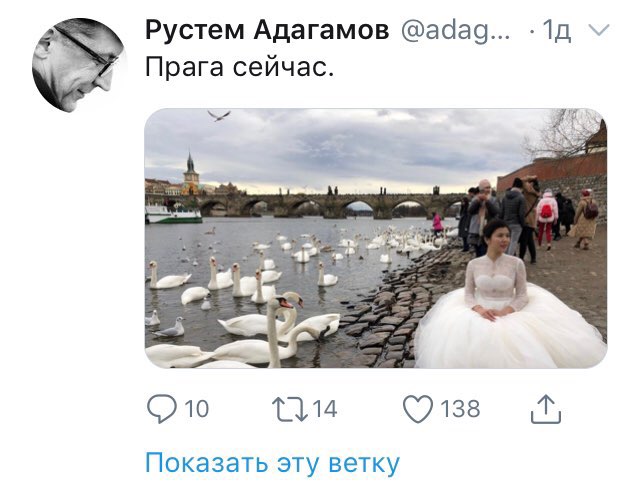This screenshot has height=496, width=640.
Task: Click the retweet count 14
Action: click(x=325, y=409)
